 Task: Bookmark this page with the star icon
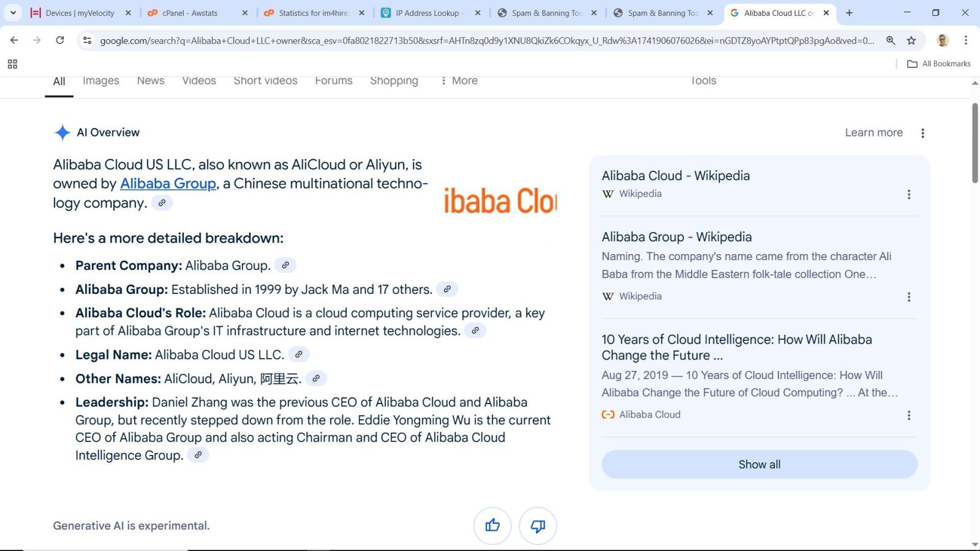(x=911, y=40)
